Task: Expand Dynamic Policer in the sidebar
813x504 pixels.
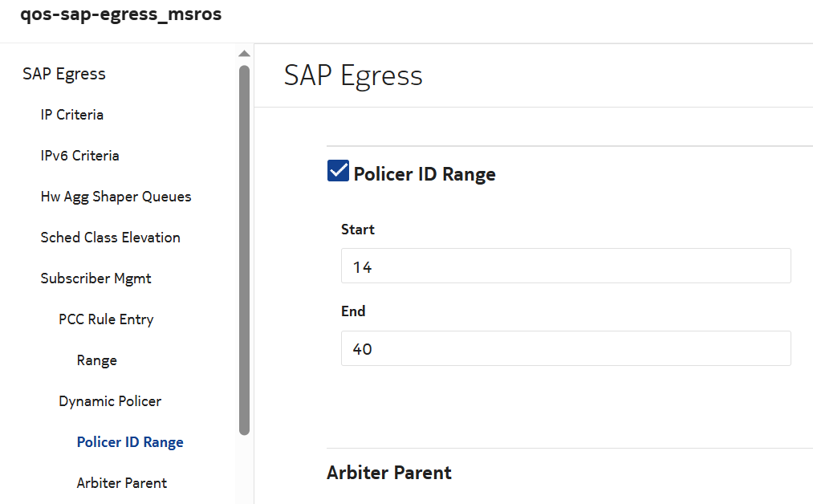Action: (110, 401)
